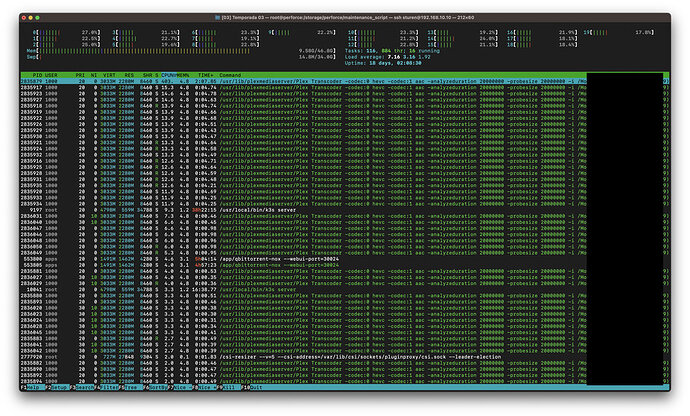Sort by the Command column header
This screenshot has height=416, width=690.
click(230, 75)
